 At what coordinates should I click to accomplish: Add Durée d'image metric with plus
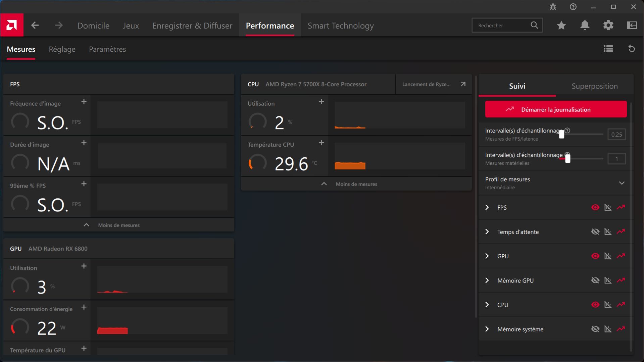pyautogui.click(x=84, y=143)
